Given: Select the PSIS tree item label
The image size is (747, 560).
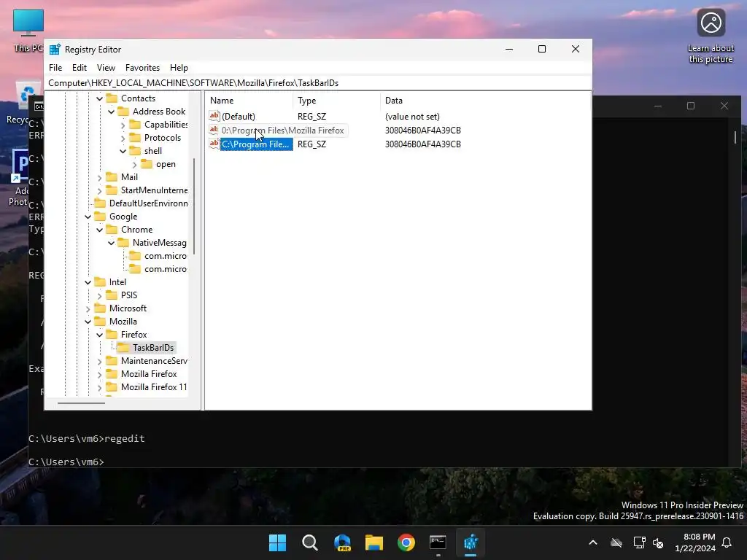Looking at the screenshot, I should pos(129,295).
